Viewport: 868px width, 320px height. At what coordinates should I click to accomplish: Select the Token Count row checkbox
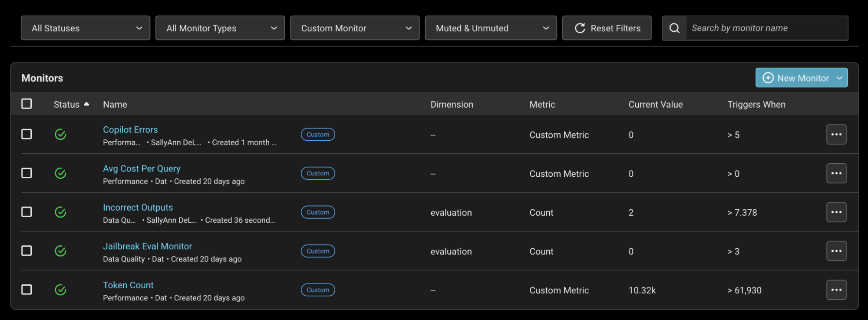pos(26,290)
